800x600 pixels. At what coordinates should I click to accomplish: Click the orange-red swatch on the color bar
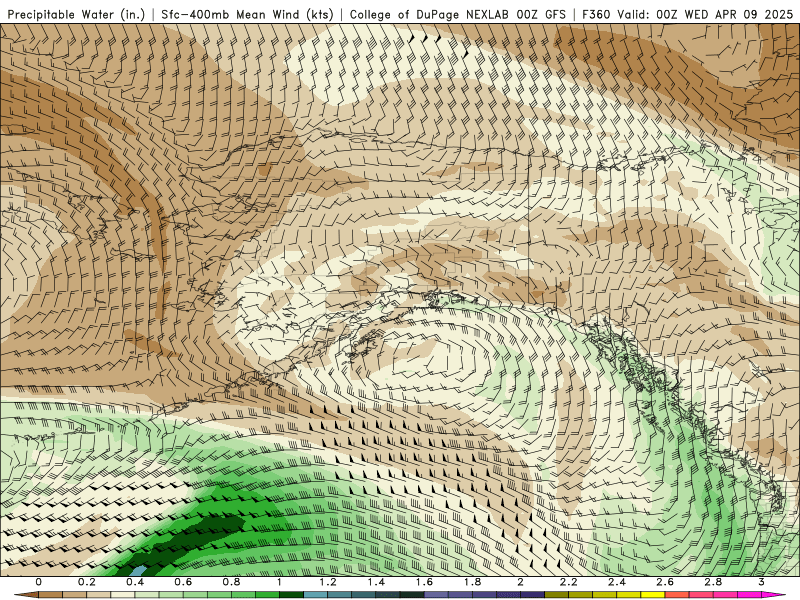[677, 594]
